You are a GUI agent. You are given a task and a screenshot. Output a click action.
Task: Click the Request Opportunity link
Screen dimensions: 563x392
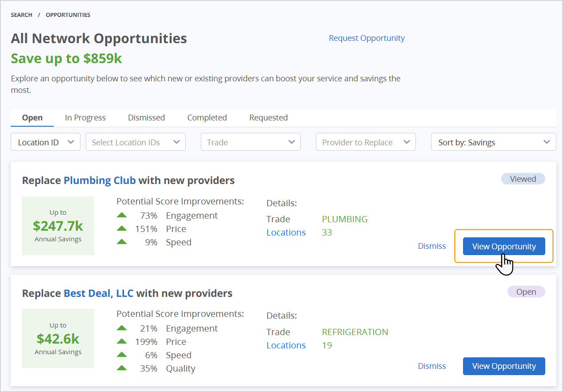367,38
